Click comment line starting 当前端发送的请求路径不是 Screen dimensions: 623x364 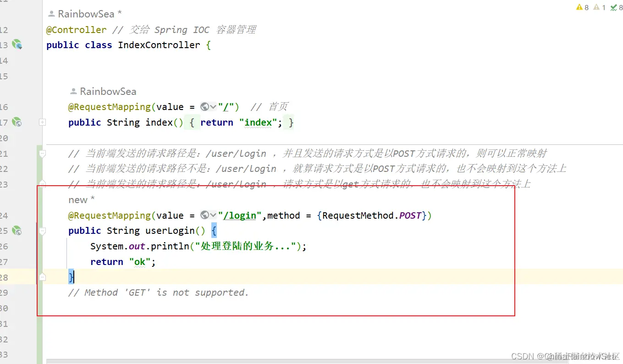[x=317, y=169]
